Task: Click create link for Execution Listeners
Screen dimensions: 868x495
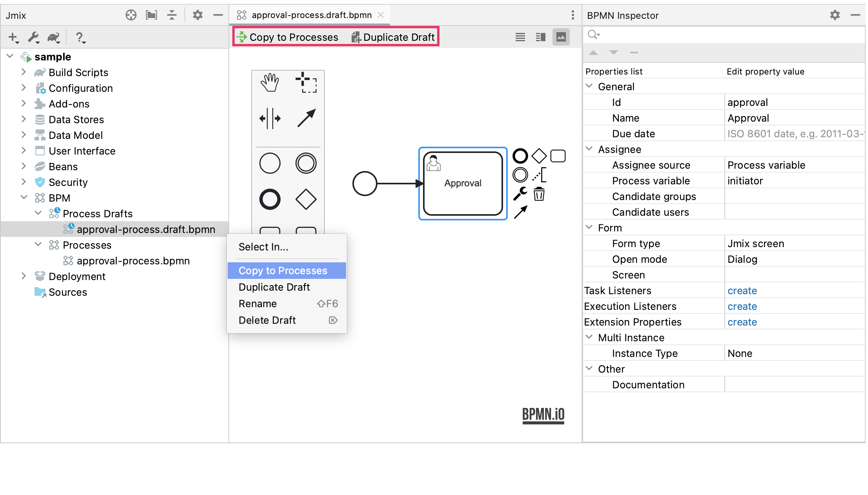Action: tap(742, 306)
